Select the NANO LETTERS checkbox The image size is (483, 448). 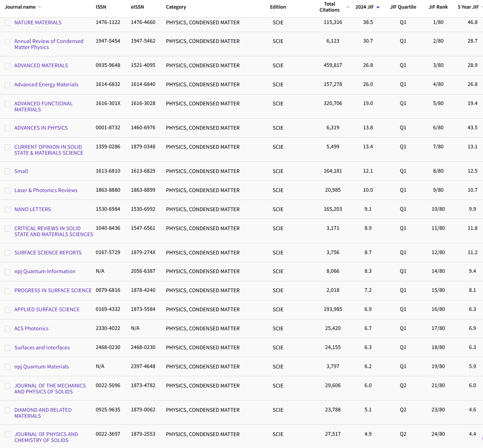(x=7, y=209)
